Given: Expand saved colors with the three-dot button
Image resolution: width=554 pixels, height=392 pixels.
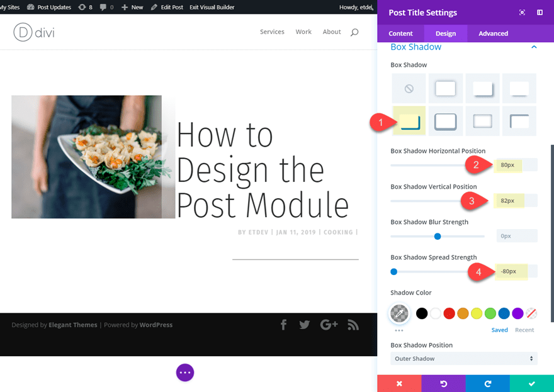Looking at the screenshot, I should click(x=399, y=330).
